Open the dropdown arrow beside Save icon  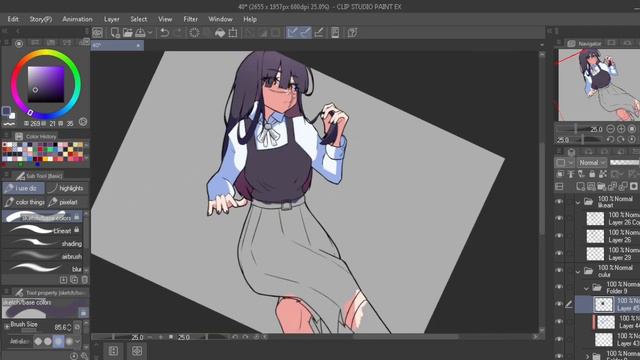[x=150, y=33]
